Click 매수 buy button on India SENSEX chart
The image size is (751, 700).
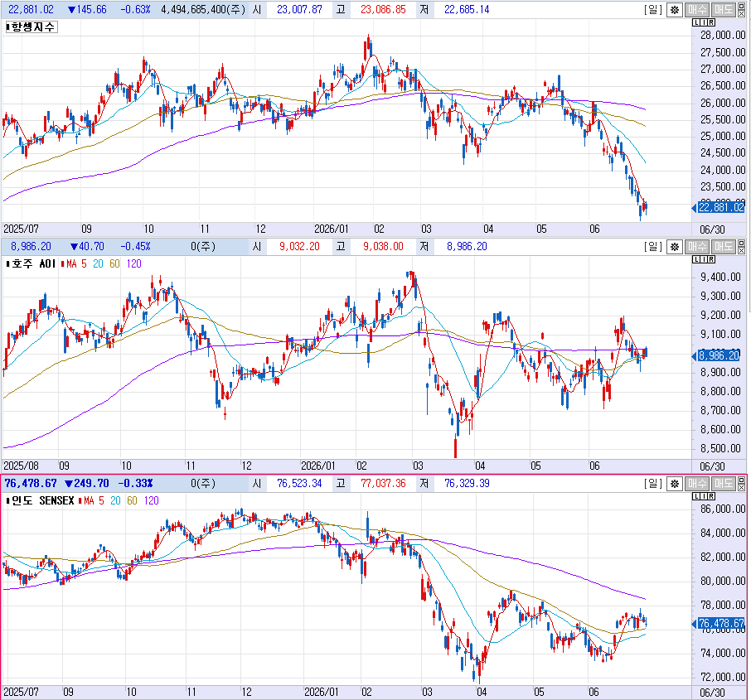click(x=697, y=484)
